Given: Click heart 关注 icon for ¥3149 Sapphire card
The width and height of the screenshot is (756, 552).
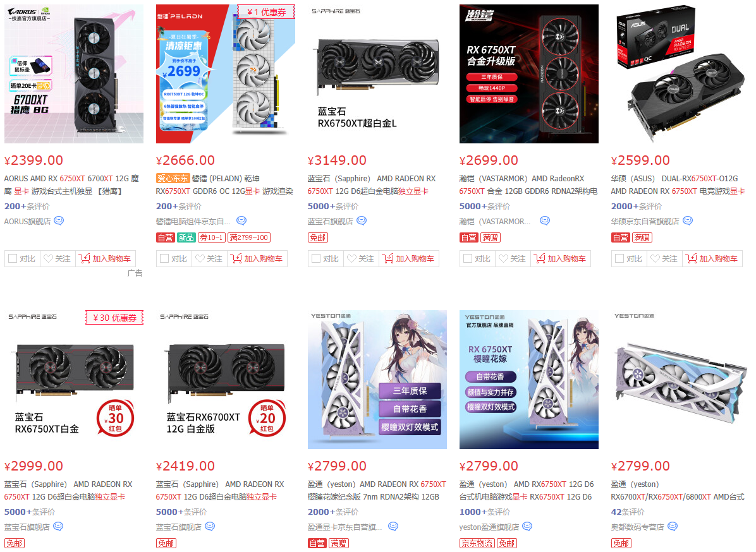Looking at the screenshot, I should point(351,259).
